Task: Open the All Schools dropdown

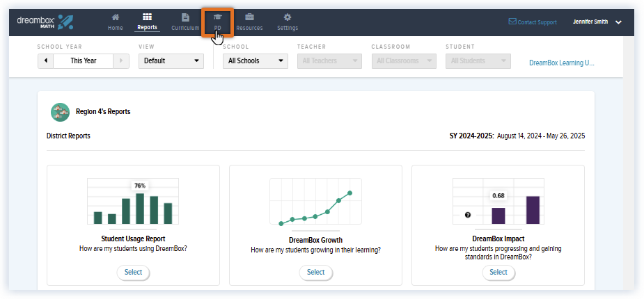Action: point(255,60)
